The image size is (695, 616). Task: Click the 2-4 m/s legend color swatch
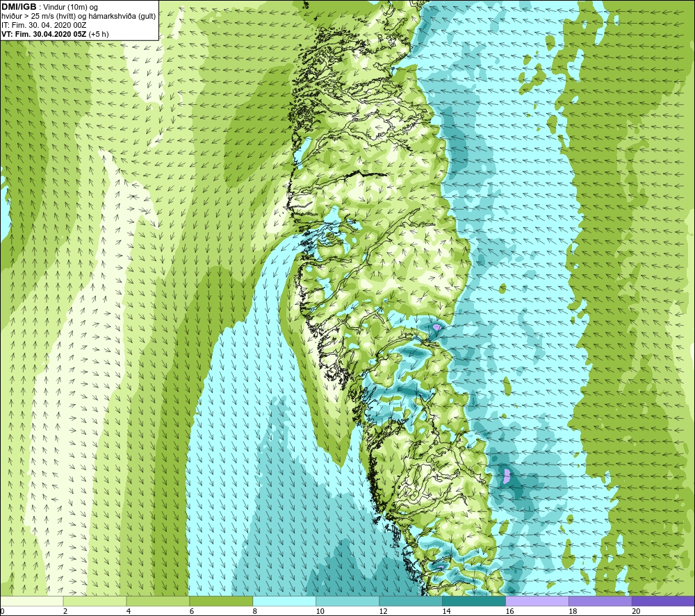(x=95, y=601)
